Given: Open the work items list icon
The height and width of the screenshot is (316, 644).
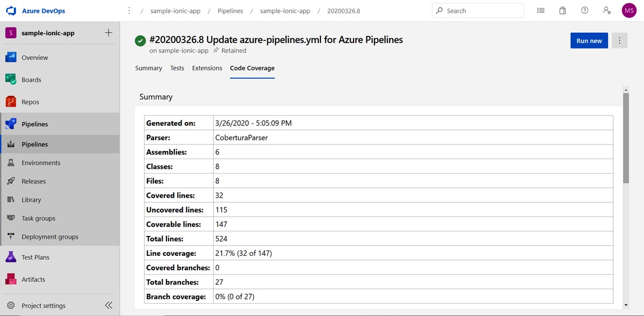Looking at the screenshot, I should [x=540, y=11].
